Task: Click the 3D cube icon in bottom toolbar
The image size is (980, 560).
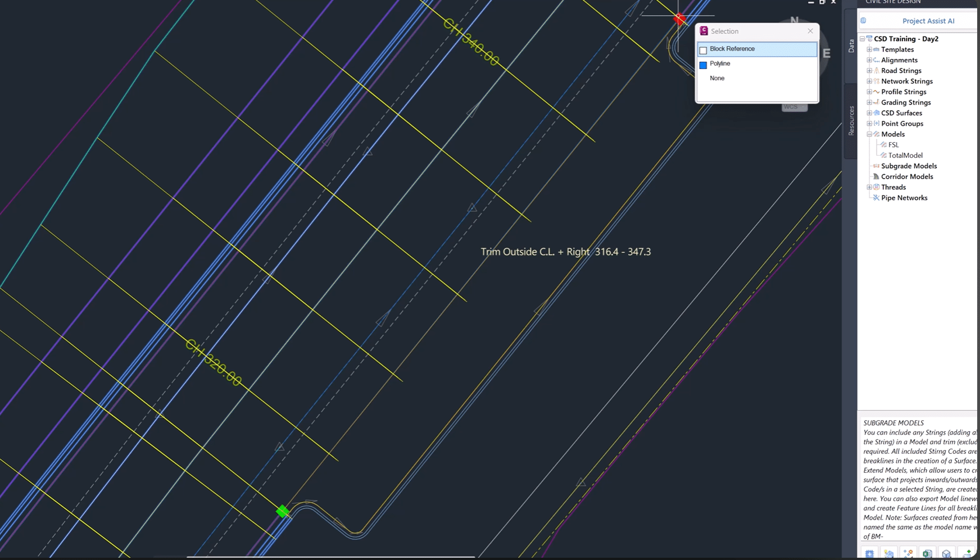Action: (x=946, y=554)
